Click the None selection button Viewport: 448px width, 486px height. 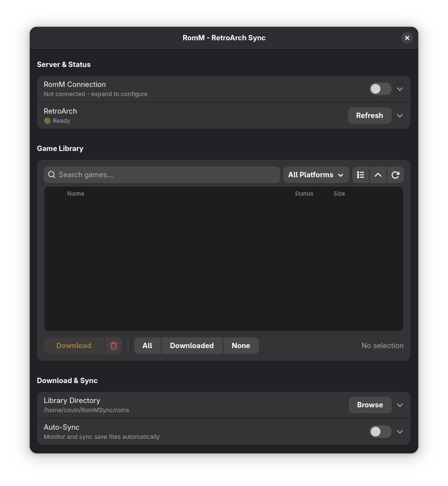pos(241,346)
